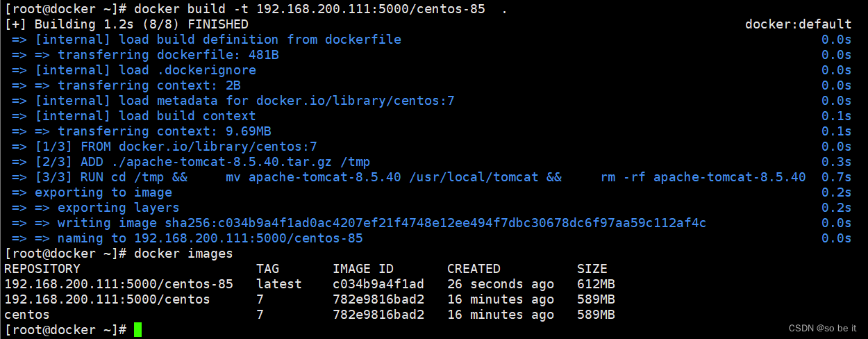Click the 'docker images' command
Viewport: 868px width, 339px height.
183,254
